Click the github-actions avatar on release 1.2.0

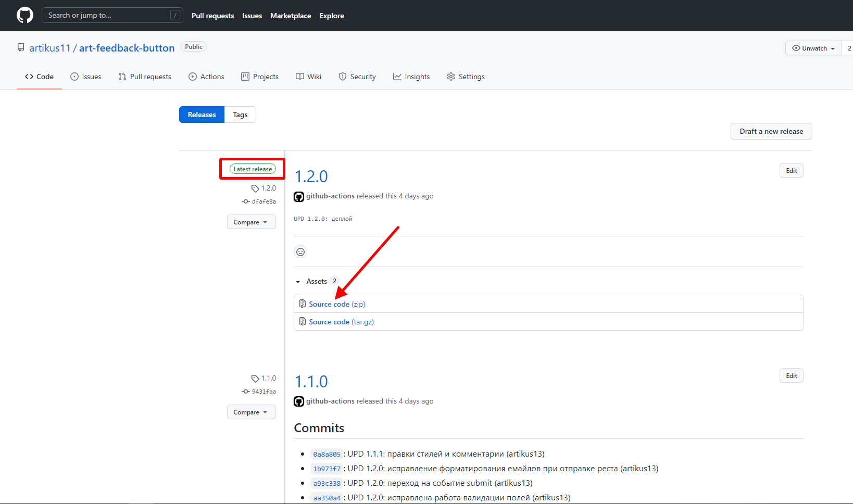click(x=299, y=196)
